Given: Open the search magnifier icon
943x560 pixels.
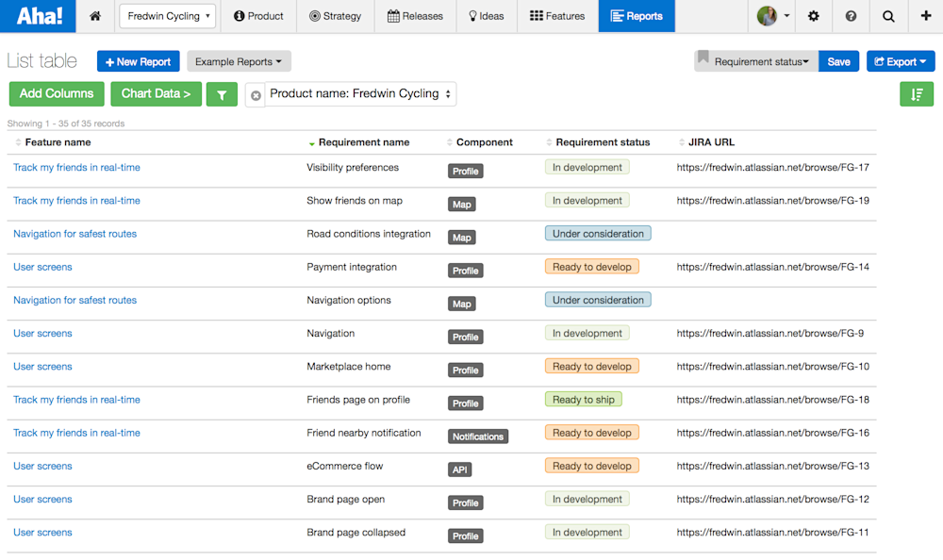Looking at the screenshot, I should pyautogui.click(x=887, y=16).
